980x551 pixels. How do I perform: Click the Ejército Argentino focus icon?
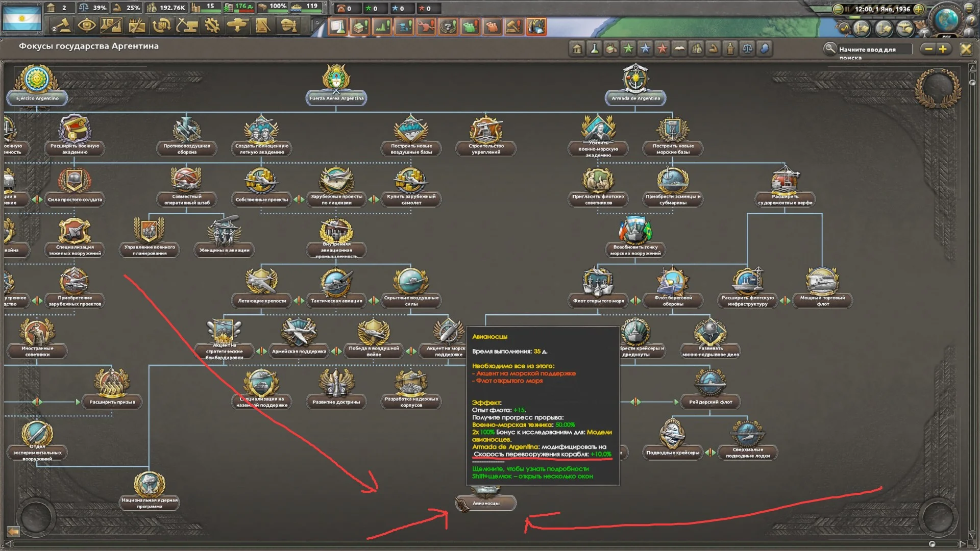(x=37, y=80)
